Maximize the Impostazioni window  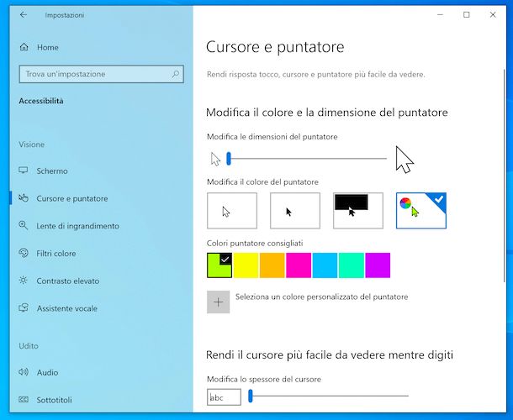pyautogui.click(x=467, y=15)
